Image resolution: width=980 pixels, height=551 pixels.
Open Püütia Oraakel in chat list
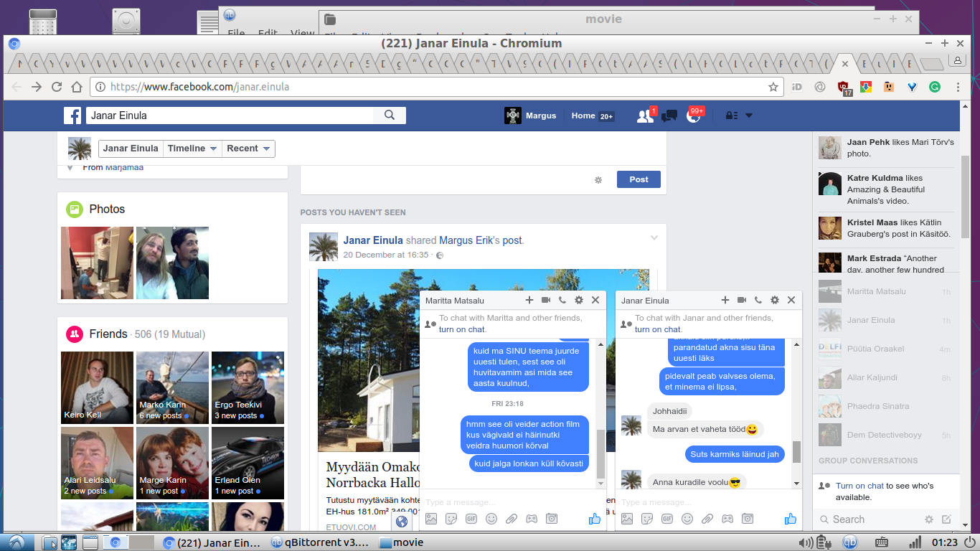pos(886,349)
